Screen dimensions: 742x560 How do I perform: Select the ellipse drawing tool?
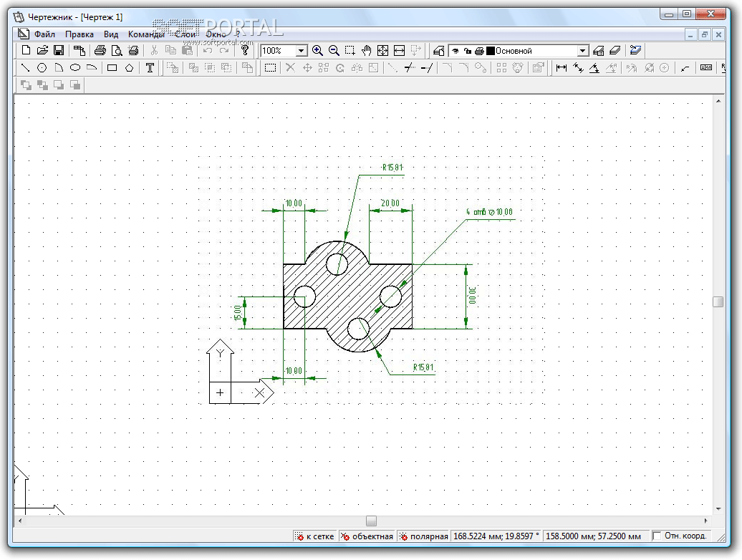(x=74, y=67)
